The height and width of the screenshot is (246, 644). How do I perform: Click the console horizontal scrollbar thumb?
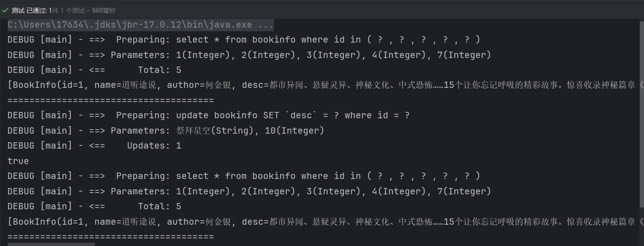tap(51, 244)
